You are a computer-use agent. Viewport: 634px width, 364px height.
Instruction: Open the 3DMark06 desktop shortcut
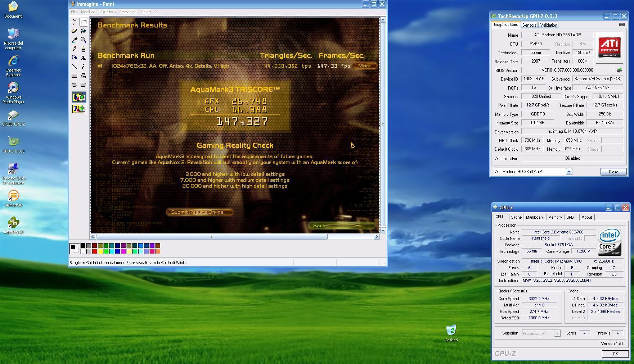point(13,199)
